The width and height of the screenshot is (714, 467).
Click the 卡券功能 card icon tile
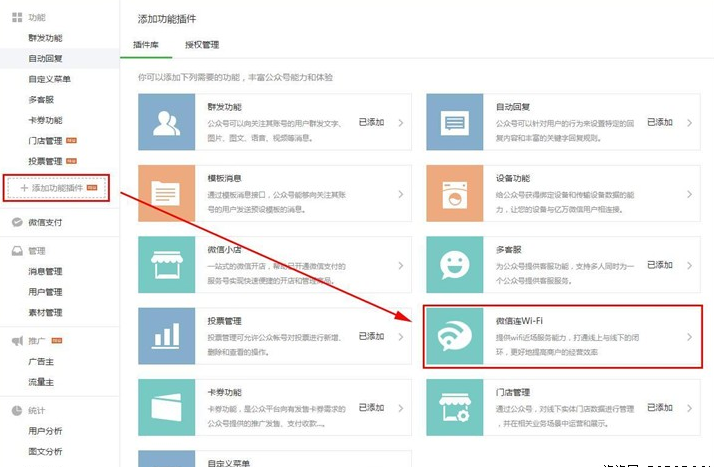click(167, 407)
